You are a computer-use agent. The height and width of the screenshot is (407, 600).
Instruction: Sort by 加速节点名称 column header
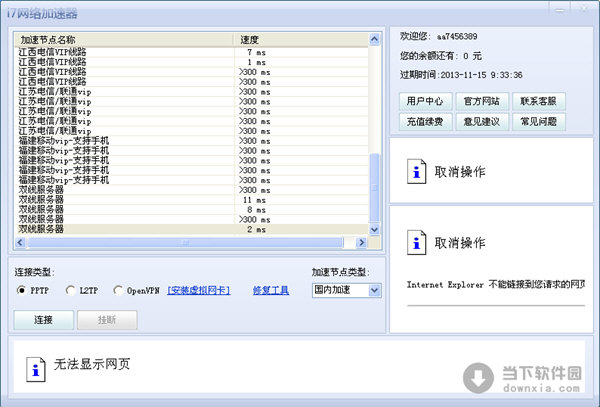coord(124,40)
